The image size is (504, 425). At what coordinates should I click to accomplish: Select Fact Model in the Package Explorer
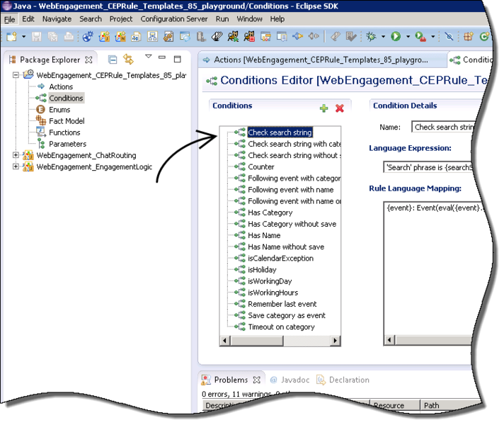pyautogui.click(x=67, y=121)
